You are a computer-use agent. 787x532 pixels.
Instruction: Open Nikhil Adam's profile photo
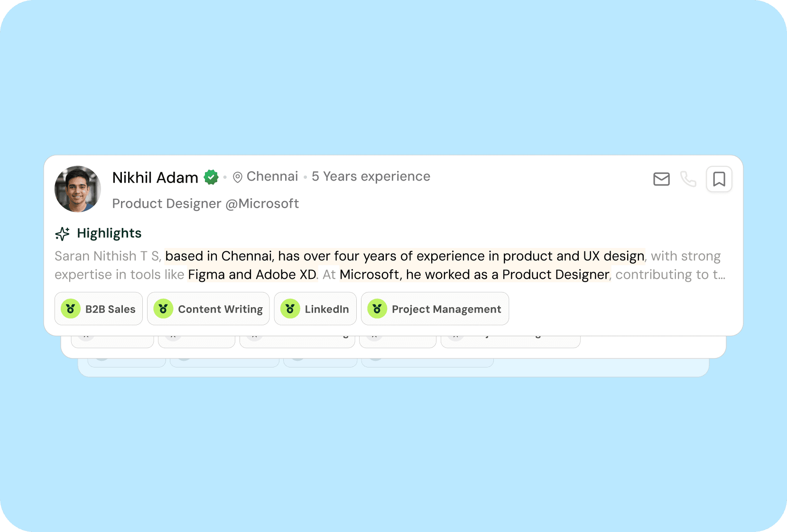[x=78, y=189]
